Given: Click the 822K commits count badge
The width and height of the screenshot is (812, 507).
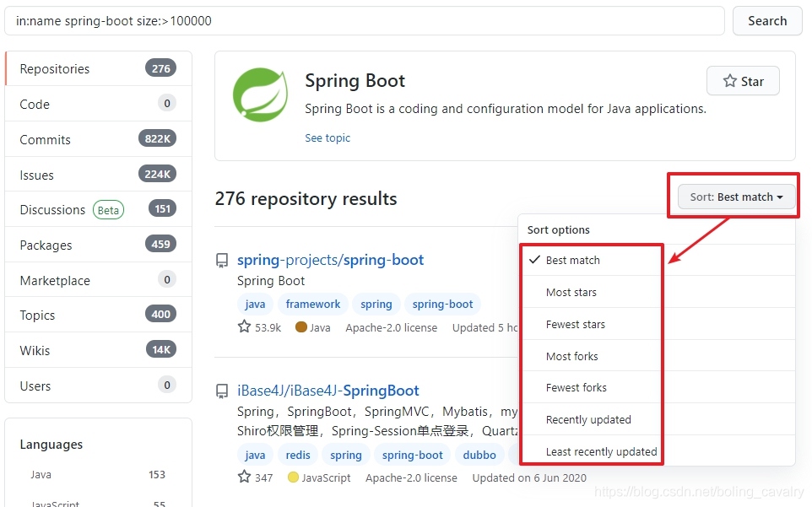Looking at the screenshot, I should click(x=158, y=138).
